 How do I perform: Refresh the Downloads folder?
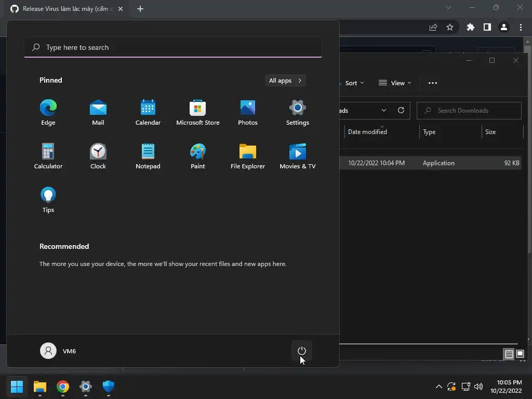tap(401, 111)
